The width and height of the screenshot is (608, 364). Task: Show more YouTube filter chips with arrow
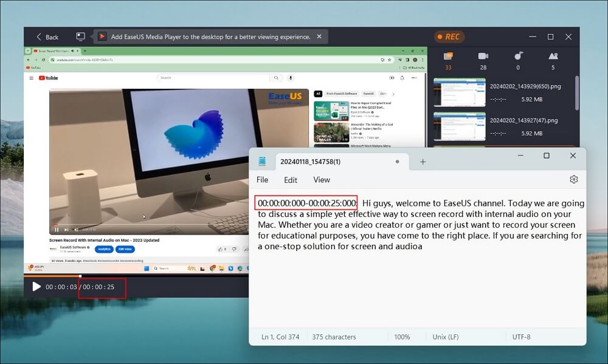pos(393,94)
